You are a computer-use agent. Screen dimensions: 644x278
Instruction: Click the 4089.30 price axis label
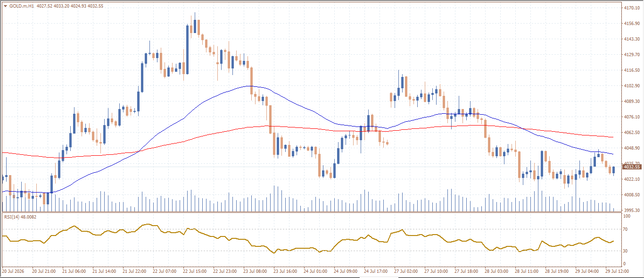(631, 101)
